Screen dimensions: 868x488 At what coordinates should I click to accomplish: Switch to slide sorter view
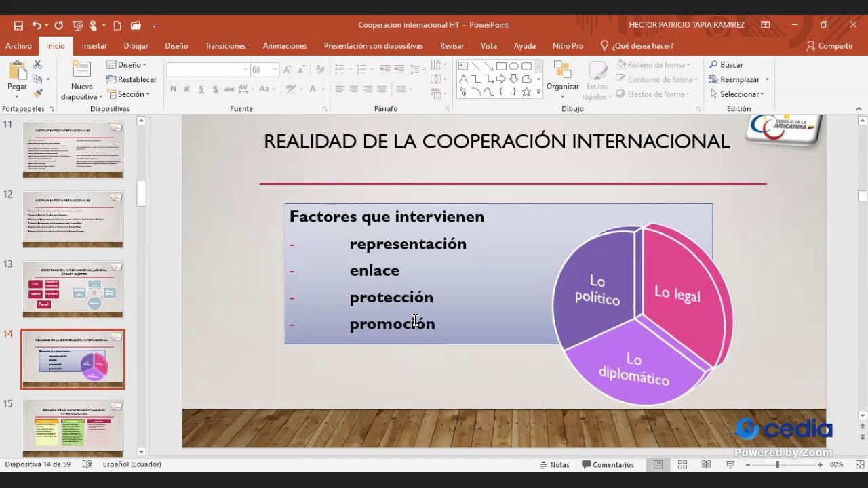[x=682, y=465]
